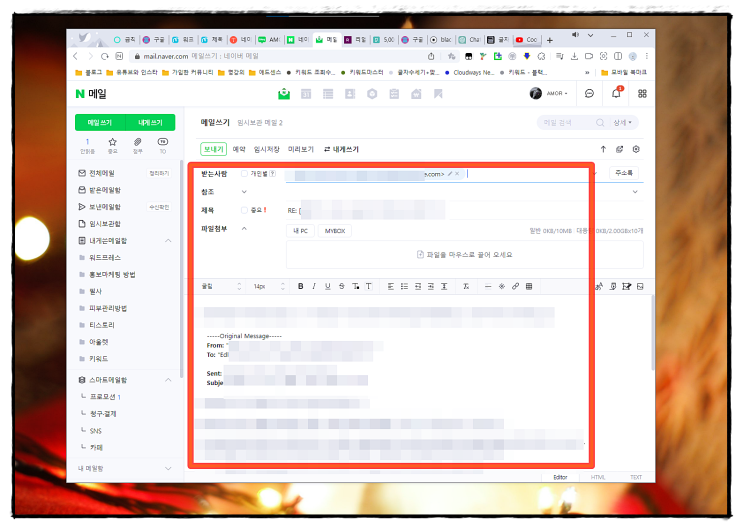Viewport: 743px width, 529px height.
Task: Check the 중요 important mail checkbox
Action: 244,210
